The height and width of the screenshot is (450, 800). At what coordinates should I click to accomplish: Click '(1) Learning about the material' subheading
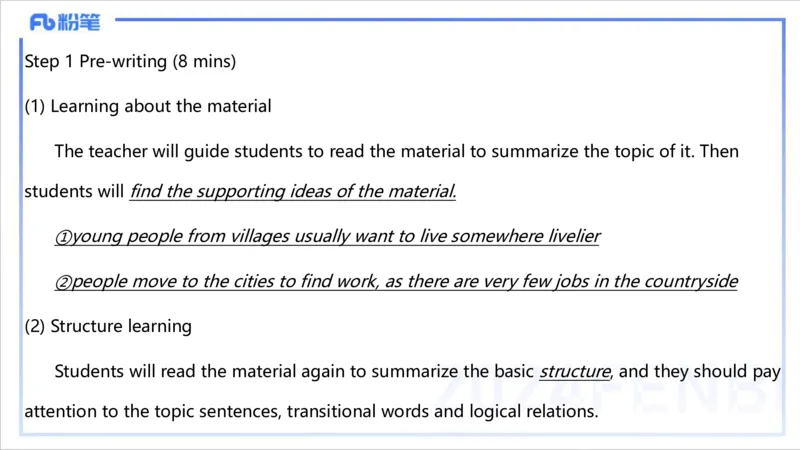(x=148, y=106)
